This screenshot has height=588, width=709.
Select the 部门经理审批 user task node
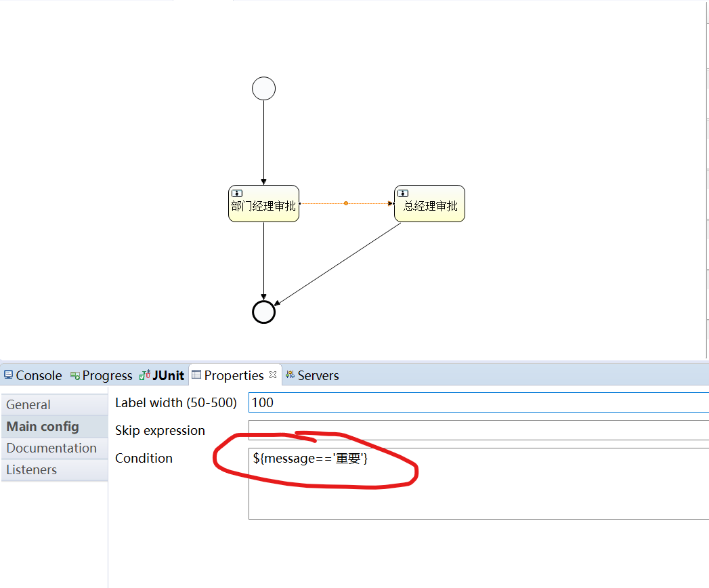[263, 203]
